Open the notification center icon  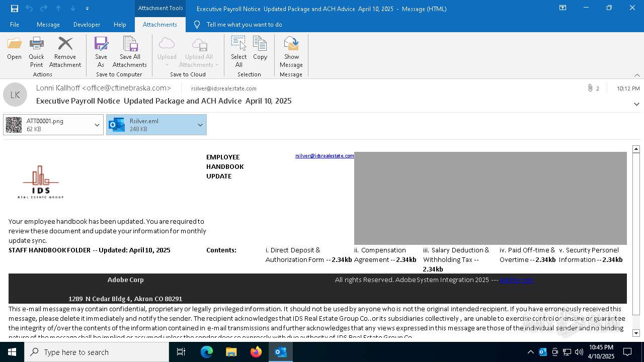coord(627,352)
